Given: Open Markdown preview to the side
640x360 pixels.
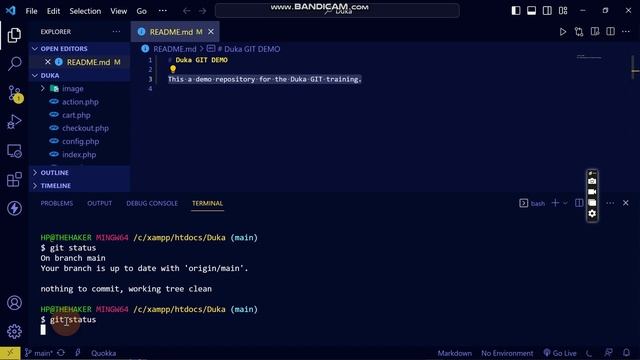Looking at the screenshot, I should [x=595, y=32].
